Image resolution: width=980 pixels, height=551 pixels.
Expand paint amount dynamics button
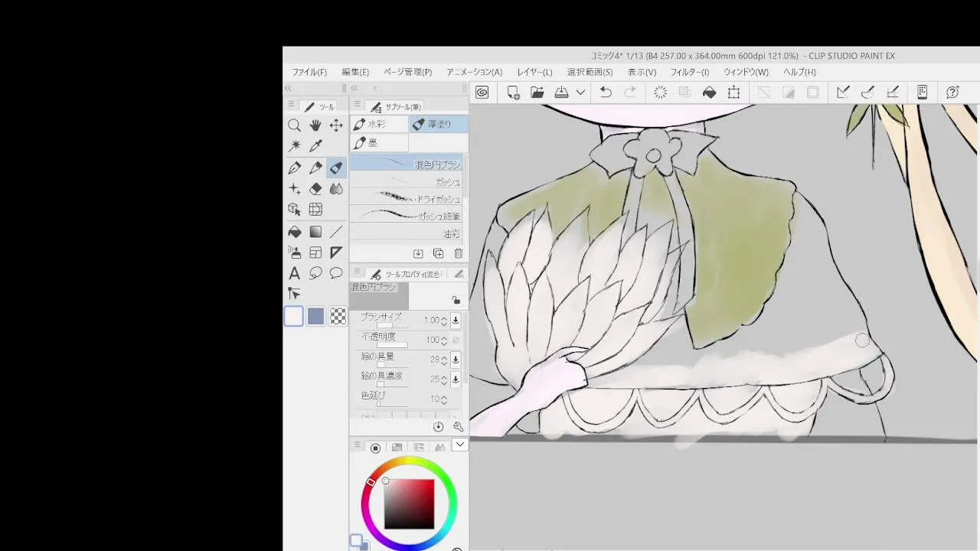456,359
